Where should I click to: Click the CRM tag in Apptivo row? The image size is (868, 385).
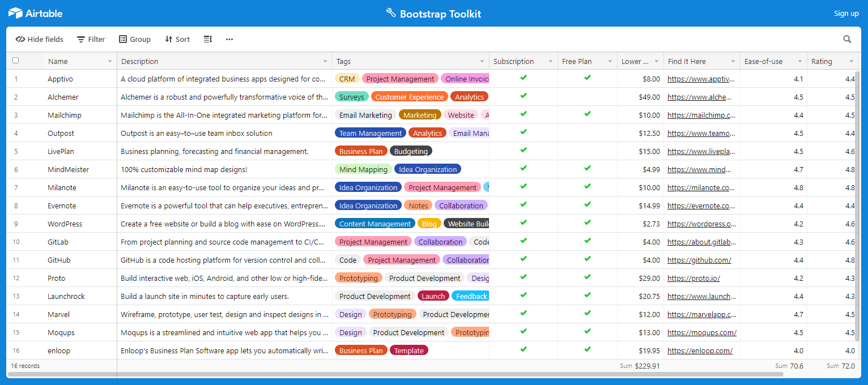[x=347, y=79]
